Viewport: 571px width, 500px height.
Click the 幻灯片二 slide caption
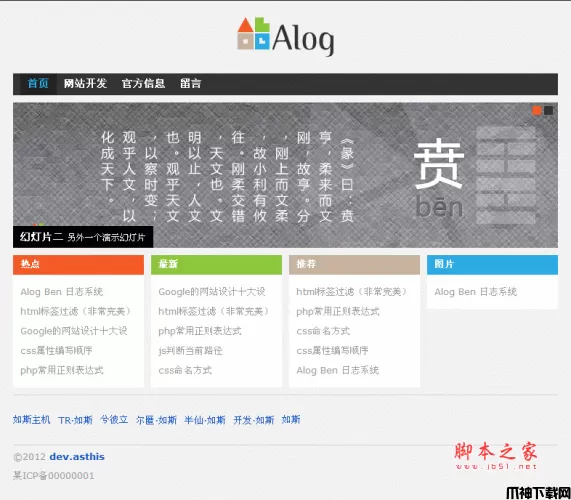[x=83, y=237]
